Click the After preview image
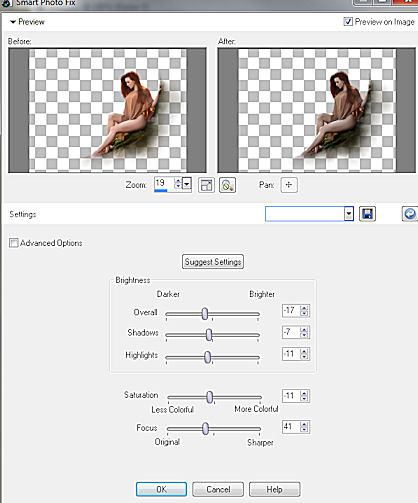 (317, 110)
